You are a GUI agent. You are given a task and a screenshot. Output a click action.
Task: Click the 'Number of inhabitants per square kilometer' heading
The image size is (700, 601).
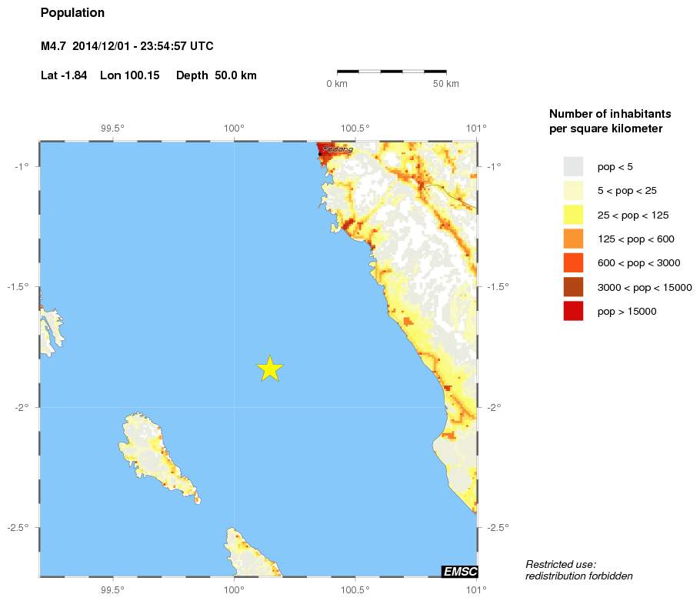pos(610,121)
